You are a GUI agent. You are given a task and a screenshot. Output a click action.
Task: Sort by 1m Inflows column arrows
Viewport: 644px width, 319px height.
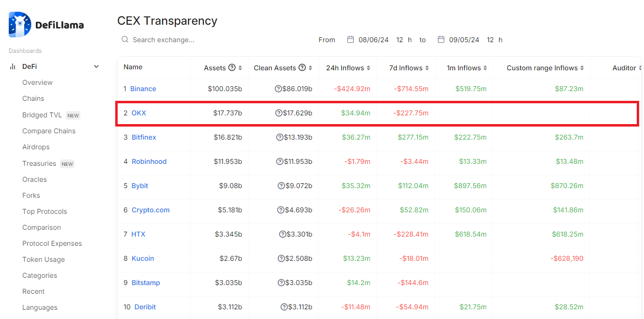[x=485, y=68]
